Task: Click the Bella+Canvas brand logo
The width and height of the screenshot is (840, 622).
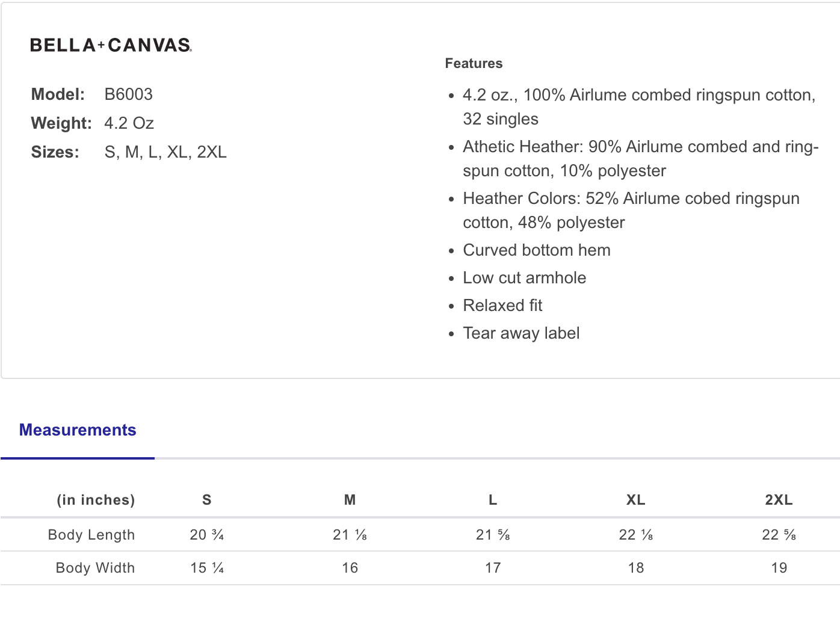Action: pos(111,45)
